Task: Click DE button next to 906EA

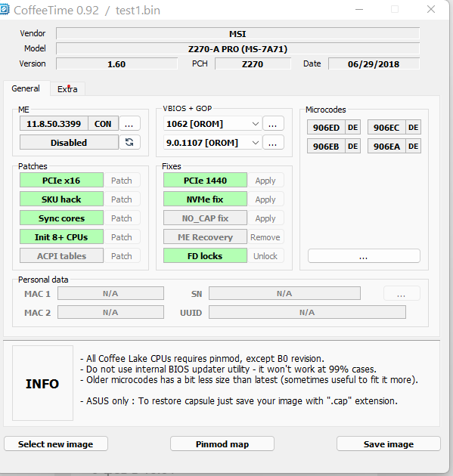Action: (414, 146)
